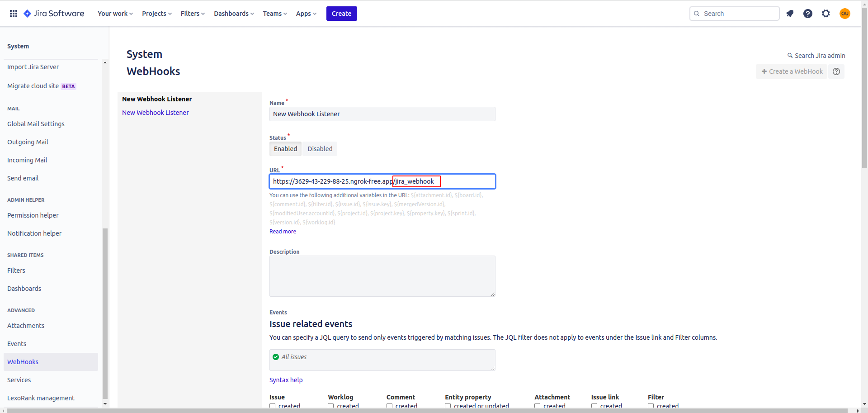This screenshot has height=413, width=868.
Task: Open the user profile avatar
Action: 844,14
